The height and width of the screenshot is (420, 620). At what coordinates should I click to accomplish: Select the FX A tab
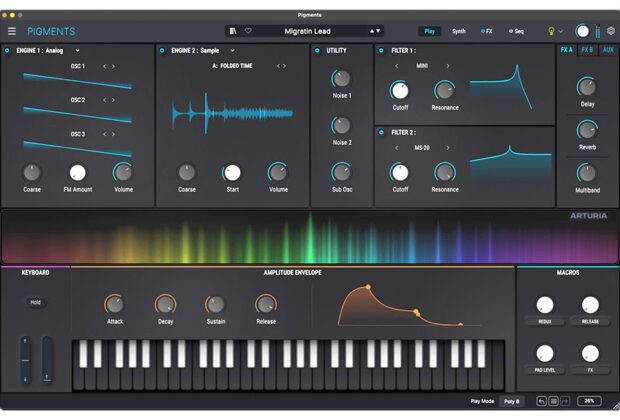pos(567,50)
